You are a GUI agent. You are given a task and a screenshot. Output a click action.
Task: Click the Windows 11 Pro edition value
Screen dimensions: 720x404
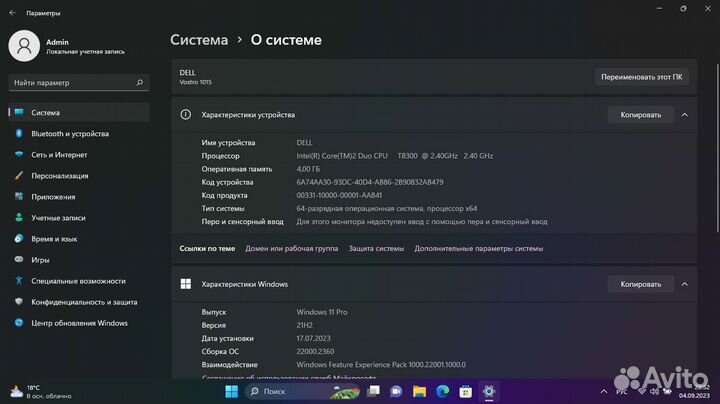coord(321,312)
